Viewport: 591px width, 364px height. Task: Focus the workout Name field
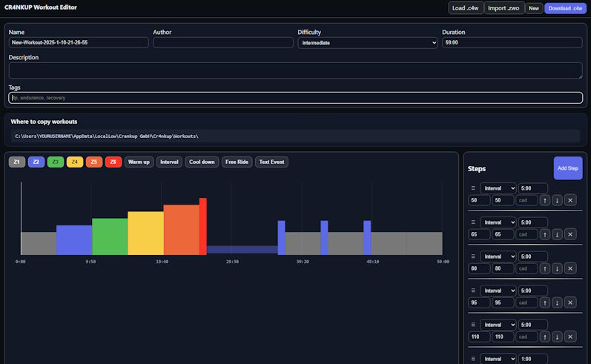click(x=79, y=42)
